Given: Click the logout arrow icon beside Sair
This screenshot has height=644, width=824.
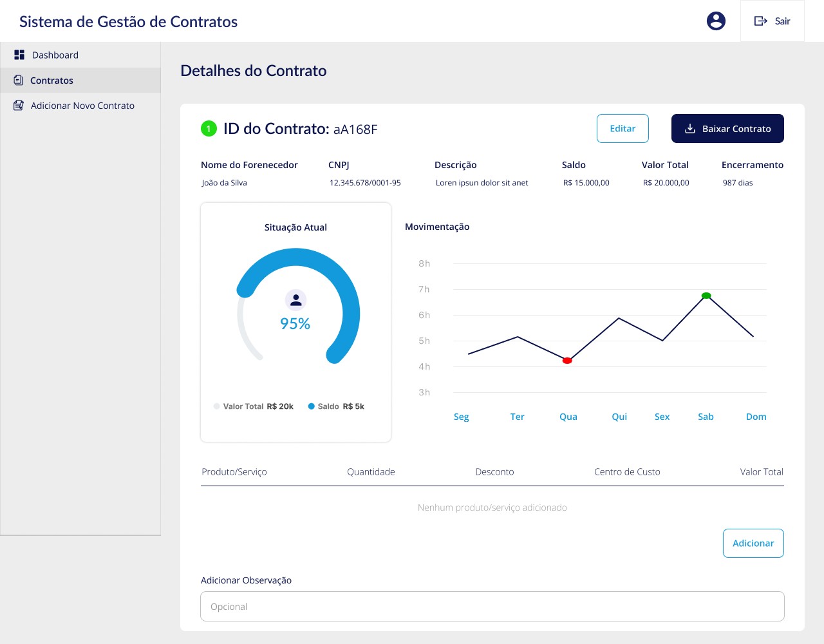Looking at the screenshot, I should (760, 21).
